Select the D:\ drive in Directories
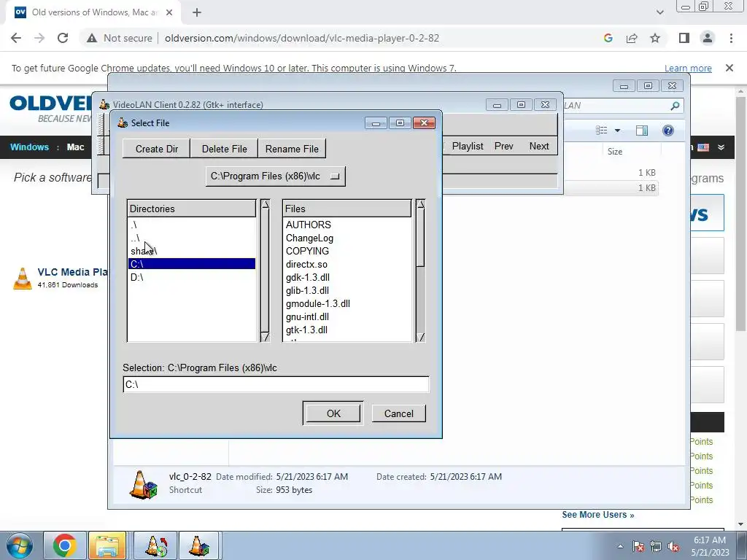Image resolution: width=747 pixels, height=560 pixels. click(192, 277)
